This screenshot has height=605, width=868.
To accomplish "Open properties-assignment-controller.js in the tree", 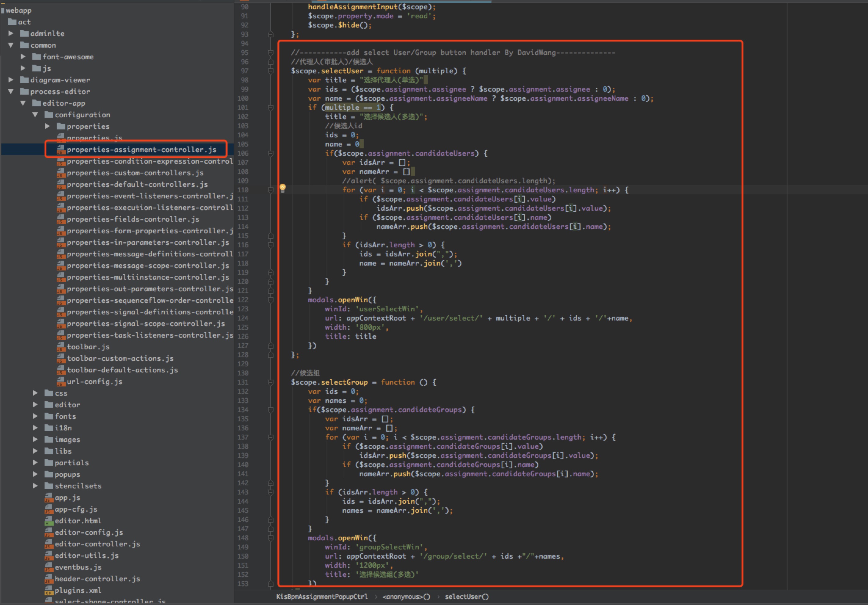I will pos(142,149).
